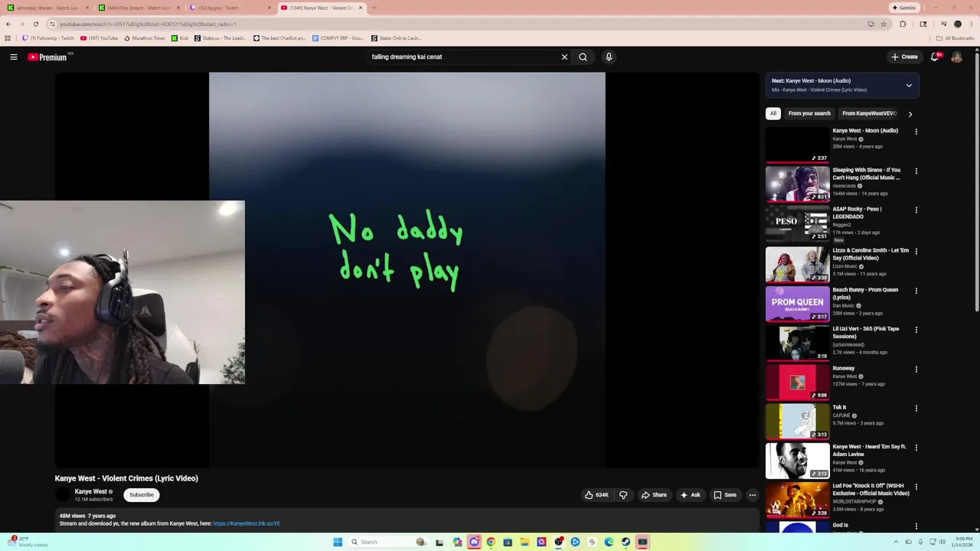This screenshot has height=551, width=980.
Task: Open KanyeWest.lnk.to/YE link
Action: point(247,523)
